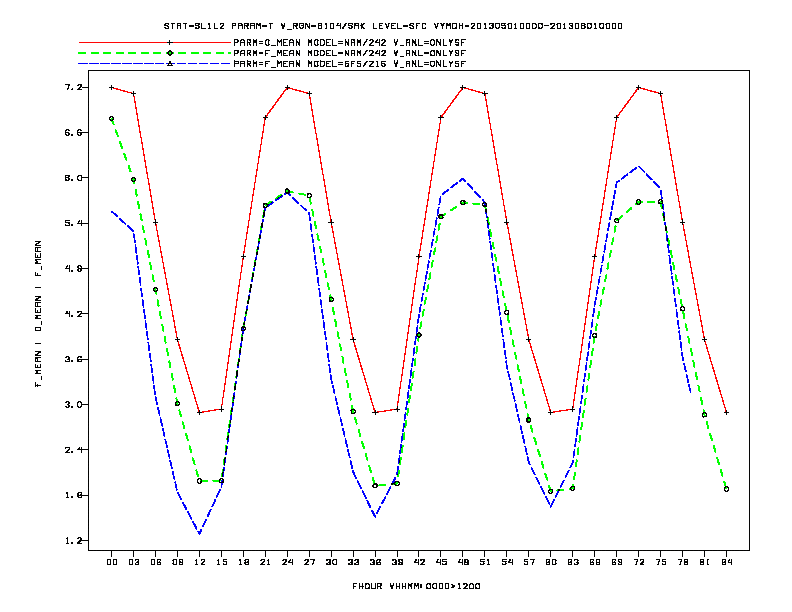792x612 pixels.
Task: Click the y-axis tick label 1.2
Action: click(73, 540)
